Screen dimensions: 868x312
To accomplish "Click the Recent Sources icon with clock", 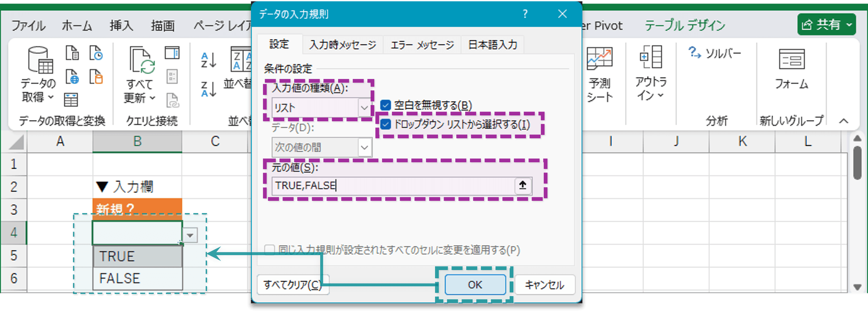I will pyautogui.click(x=96, y=53).
